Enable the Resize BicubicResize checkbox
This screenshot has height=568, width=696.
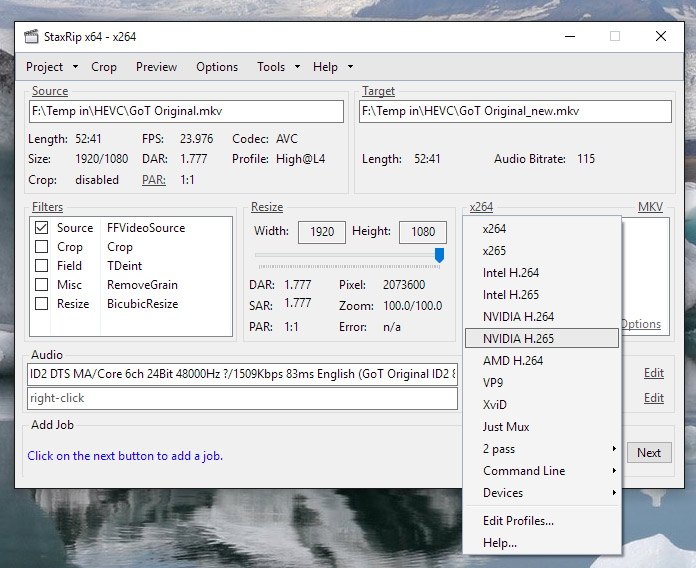pos(41,304)
